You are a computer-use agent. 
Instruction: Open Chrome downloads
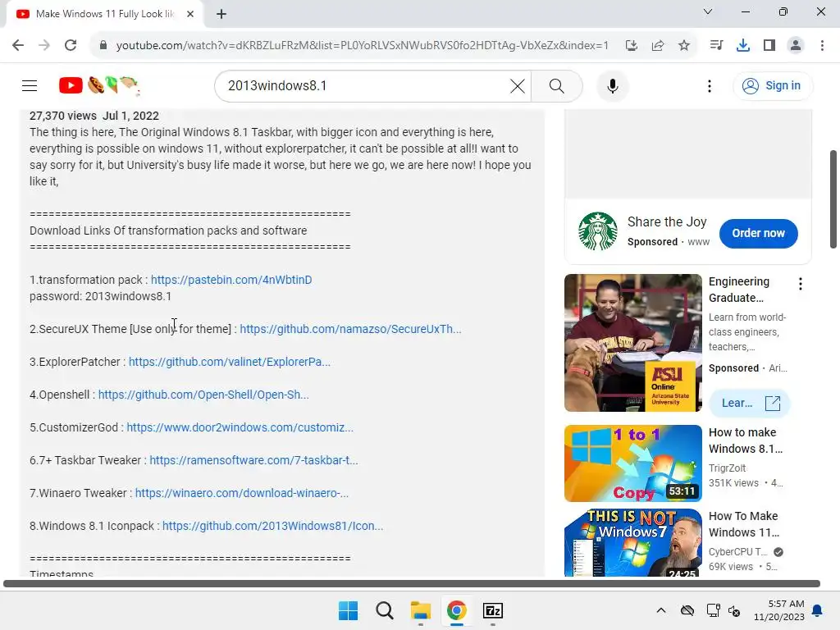[x=743, y=45]
